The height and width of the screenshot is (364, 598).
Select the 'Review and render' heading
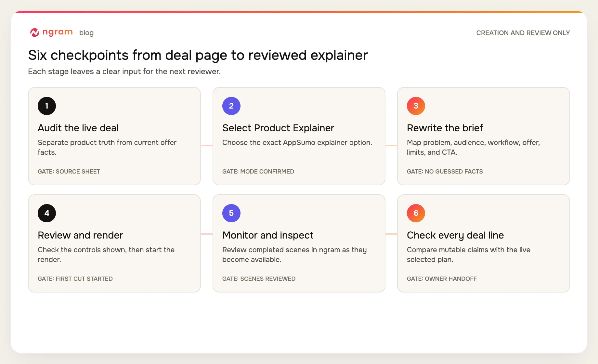pyautogui.click(x=80, y=235)
